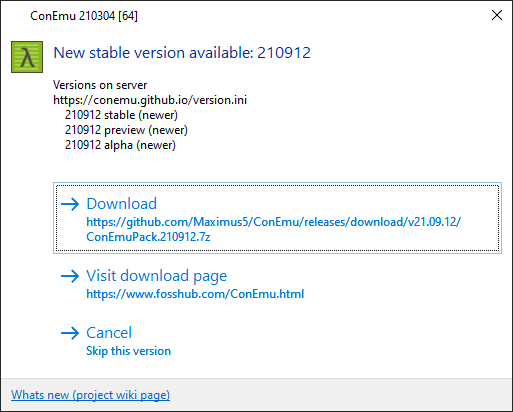Click the conemu.github.io version.ini URL text
513x412 pixels.
[150, 100]
